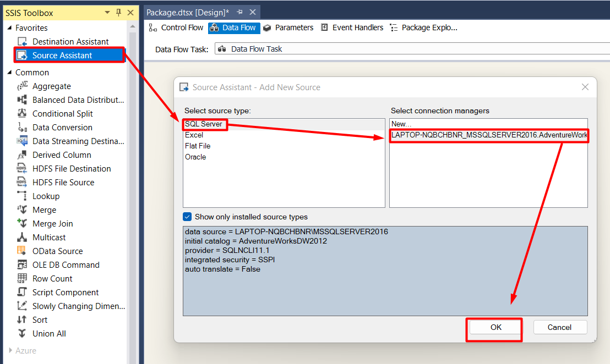Expand the Azure toolbox group
Image resolution: width=610 pixels, height=364 pixels.
point(10,350)
